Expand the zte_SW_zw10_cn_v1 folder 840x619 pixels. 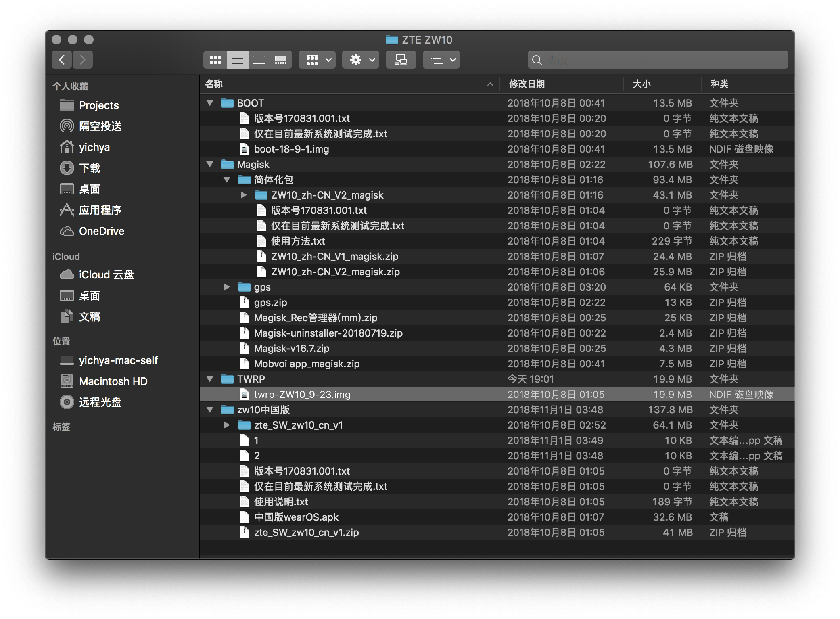point(227,425)
